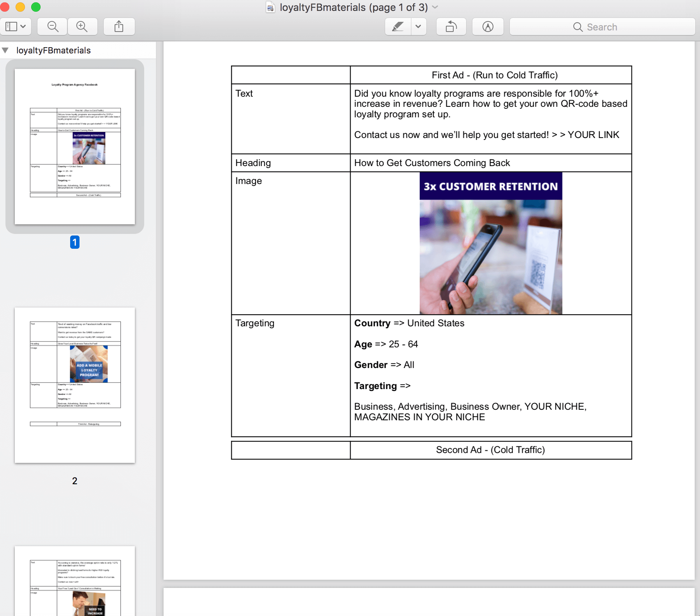Rotate the page with Rotate icon

click(x=451, y=27)
